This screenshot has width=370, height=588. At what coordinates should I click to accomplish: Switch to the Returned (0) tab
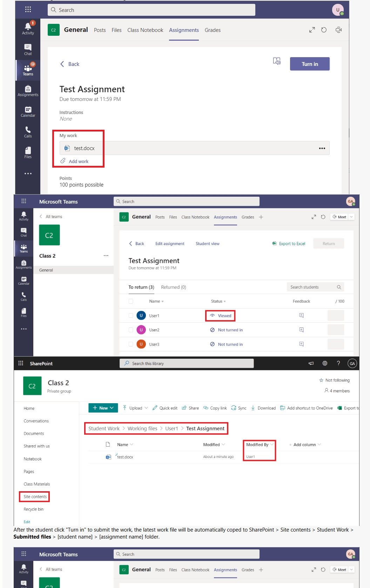174,287
